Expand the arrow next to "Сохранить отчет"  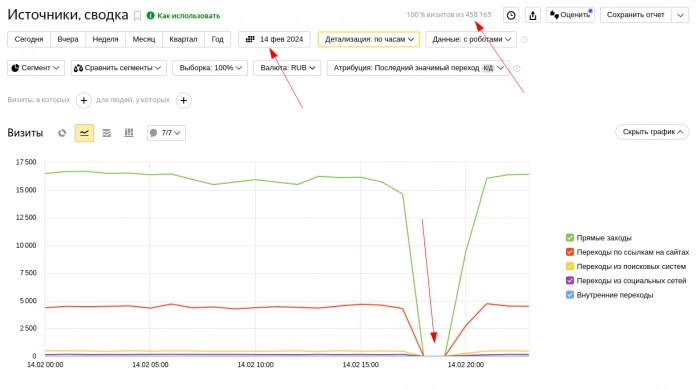(680, 15)
